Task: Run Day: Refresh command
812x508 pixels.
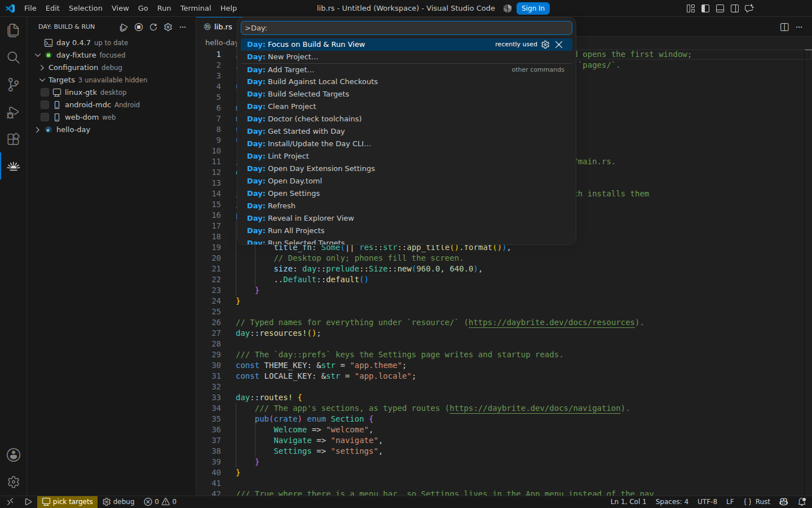Action: [406, 206]
